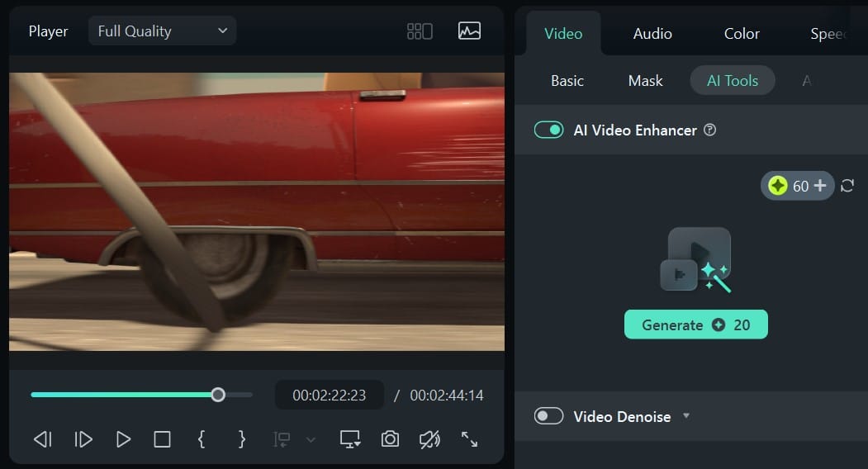Image resolution: width=868 pixels, height=469 pixels.
Task: Click the red car video preview
Action: [x=257, y=211]
